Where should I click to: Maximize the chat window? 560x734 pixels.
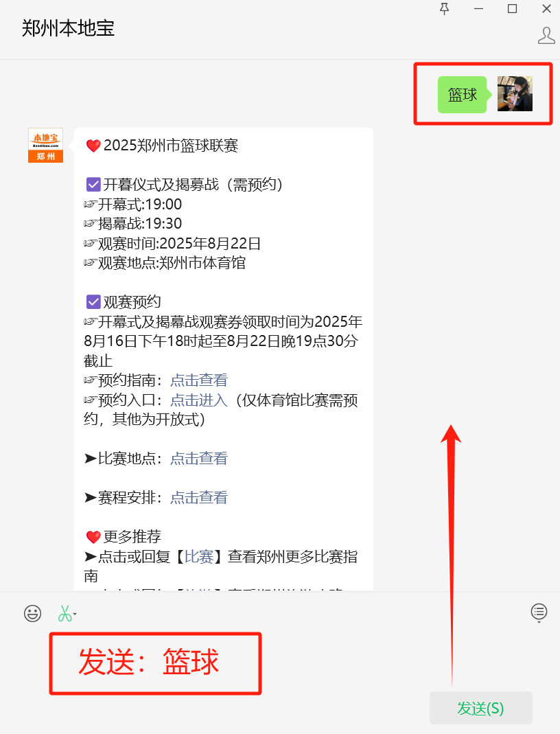(512, 8)
